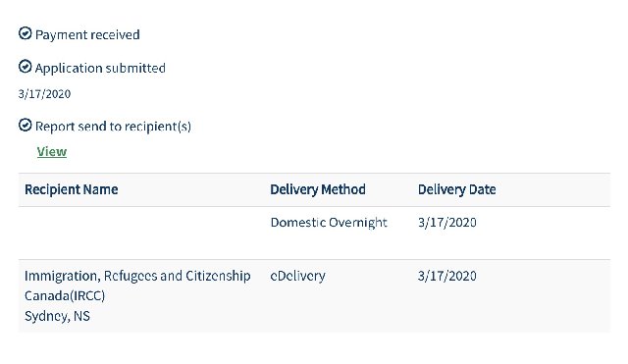Click the Canada(IRCC) recipient line
Image resolution: width=628 pixels, height=364 pixels.
[65, 296]
